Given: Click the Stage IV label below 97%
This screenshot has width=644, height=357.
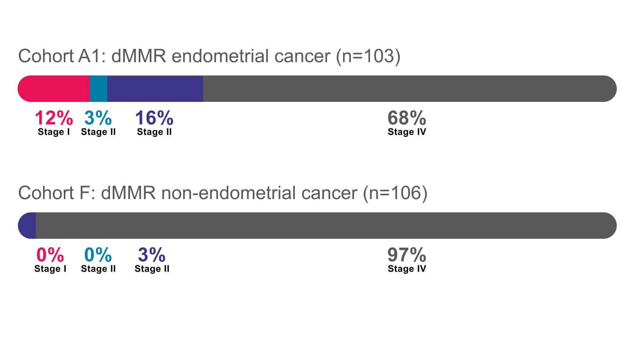Looking at the screenshot, I should tap(407, 269).
